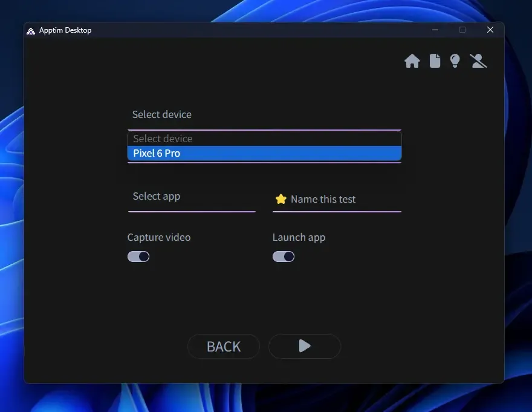Open the Select app dropdown

192,197
